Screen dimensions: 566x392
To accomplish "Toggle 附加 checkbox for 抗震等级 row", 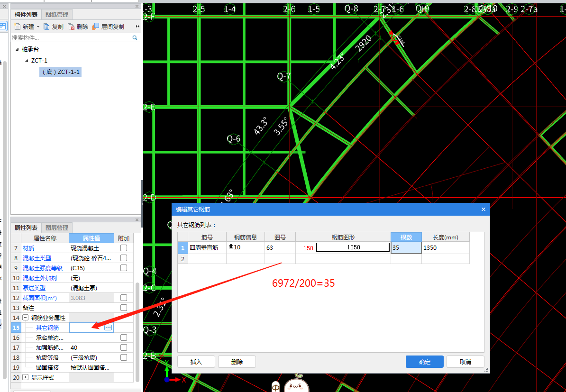I will coord(123,357).
